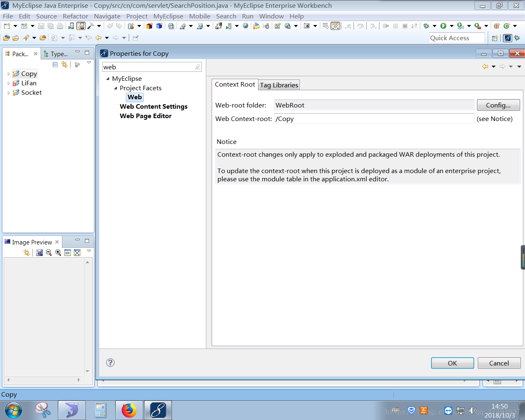Click Zoom Out in Image Preview
This screenshot has width=525, height=420.
pyautogui.click(x=49, y=253)
